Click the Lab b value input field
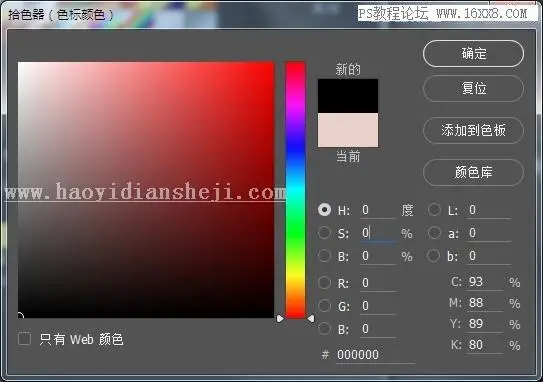Viewport: 543px width, 382px height. 489,256
